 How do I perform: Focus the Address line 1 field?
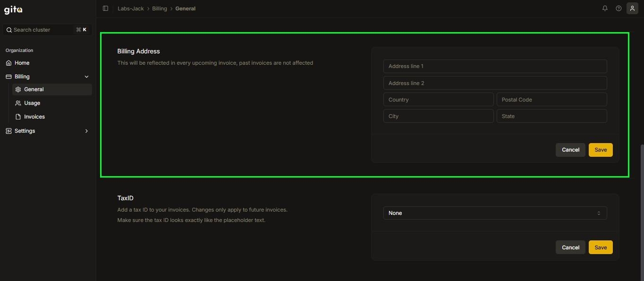(495, 66)
